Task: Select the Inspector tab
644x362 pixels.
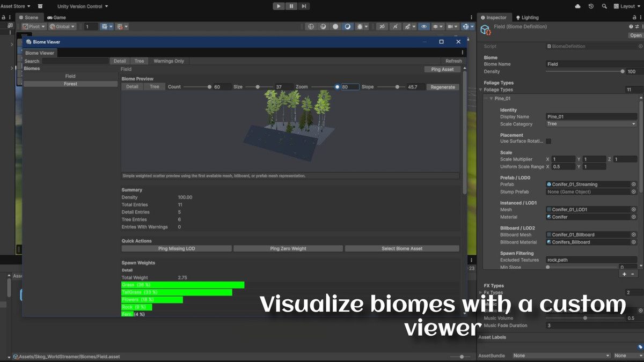Action: pos(493,17)
